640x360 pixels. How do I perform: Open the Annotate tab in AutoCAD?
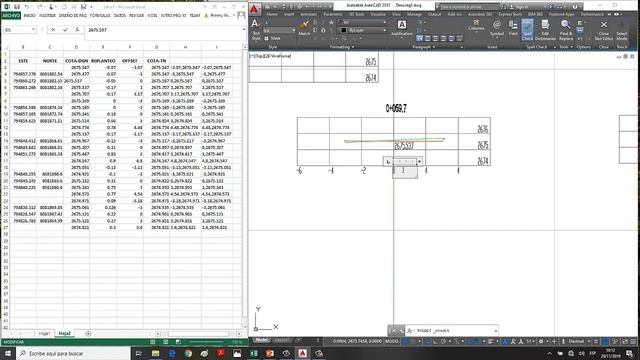click(309, 14)
